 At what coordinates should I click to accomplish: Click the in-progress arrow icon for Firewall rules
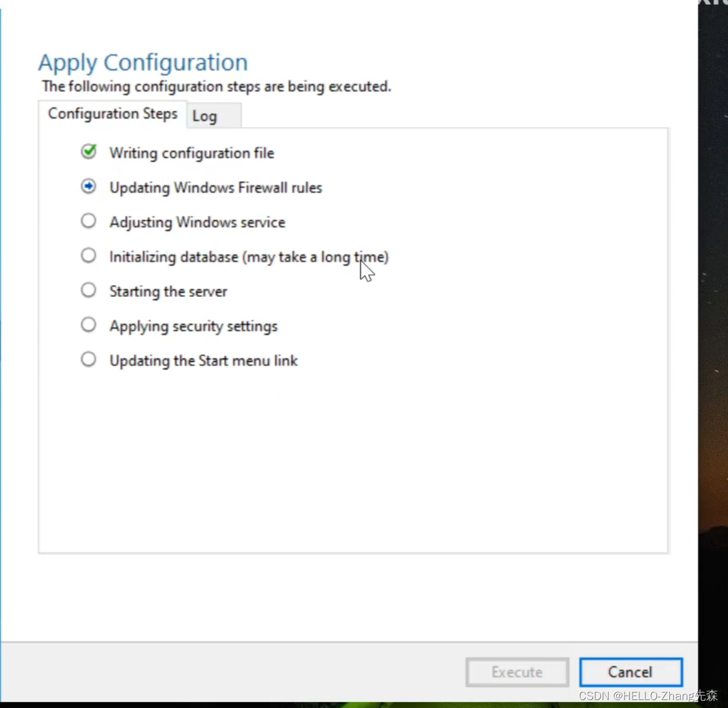tap(89, 186)
